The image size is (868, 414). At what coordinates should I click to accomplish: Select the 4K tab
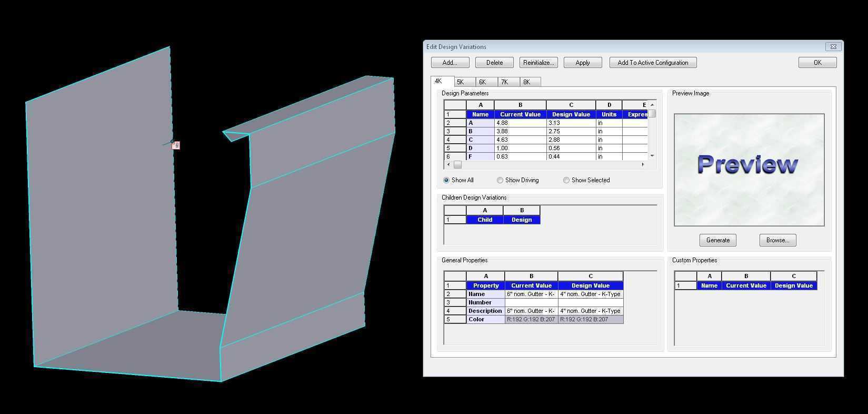442,81
